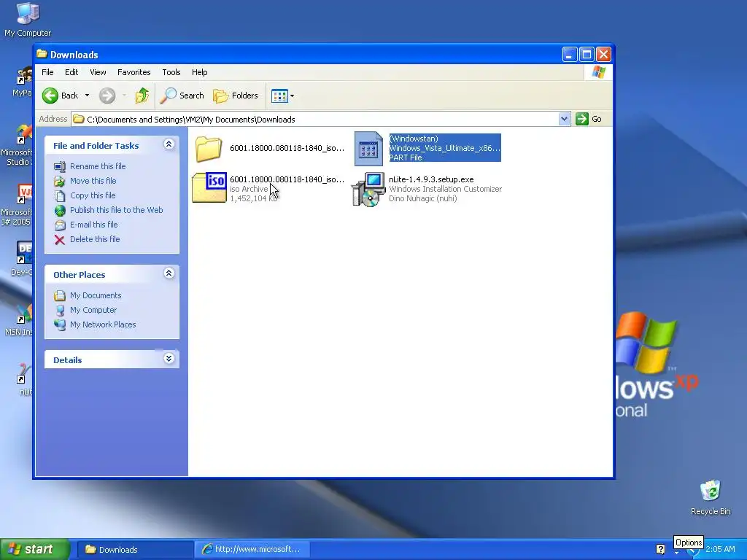
Task: Click the nLite-1.4.9.3.setup.exe file name
Action: 431,179
